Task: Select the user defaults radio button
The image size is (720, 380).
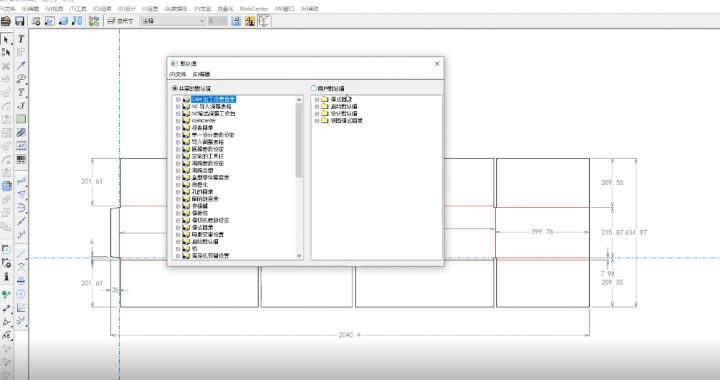Action: click(x=314, y=88)
